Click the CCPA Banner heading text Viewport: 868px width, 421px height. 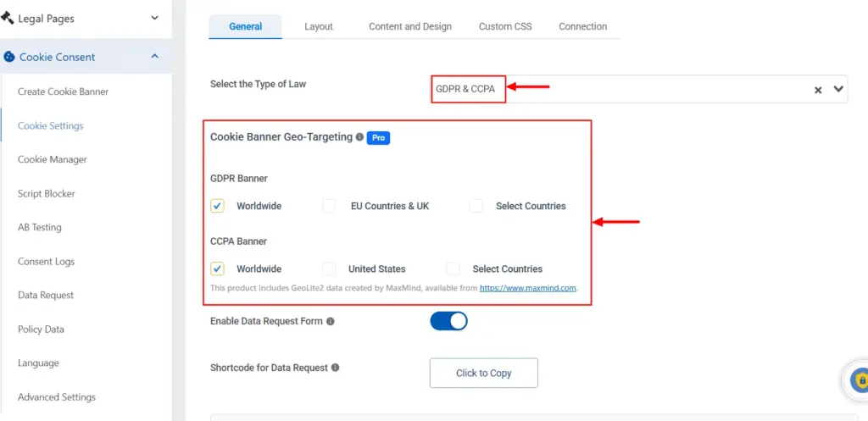coord(238,241)
